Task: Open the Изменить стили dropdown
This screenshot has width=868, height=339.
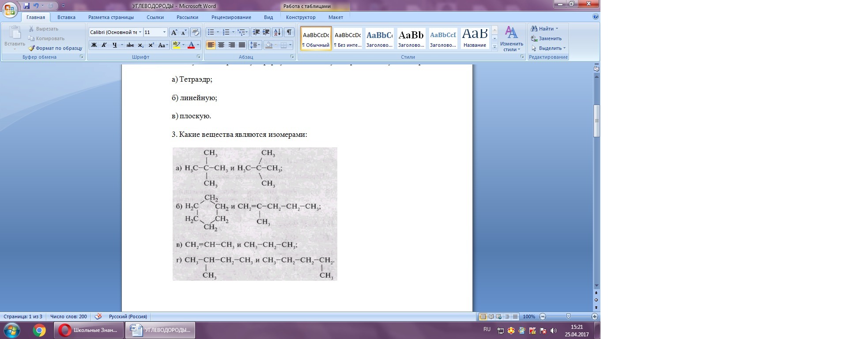Action: tap(511, 38)
